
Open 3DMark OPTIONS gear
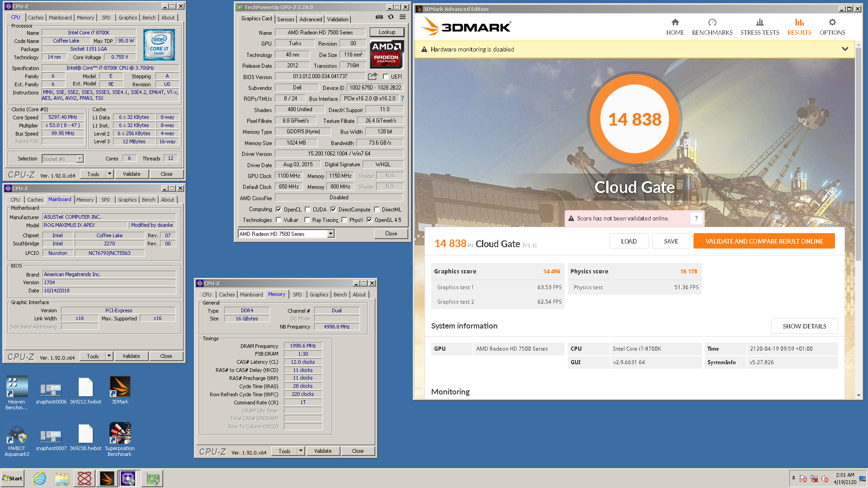pyautogui.click(x=832, y=27)
